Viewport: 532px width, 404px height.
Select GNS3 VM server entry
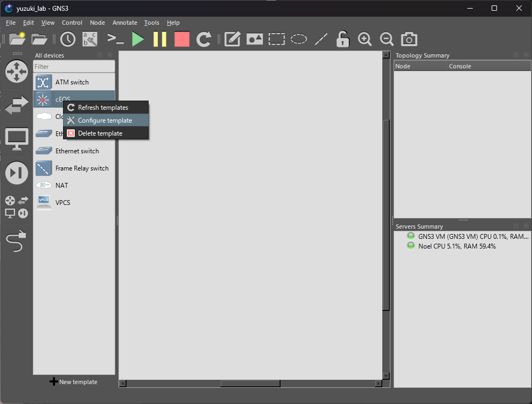tap(467, 236)
